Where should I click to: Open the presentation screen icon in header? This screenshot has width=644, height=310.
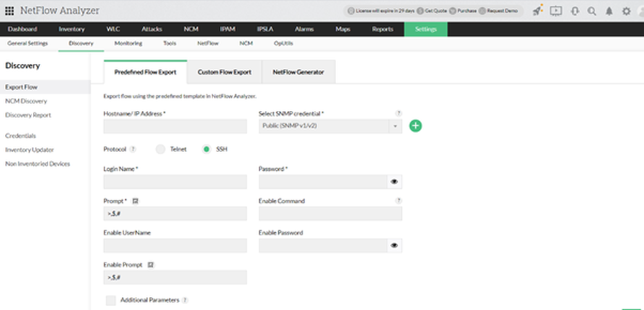pos(556,11)
